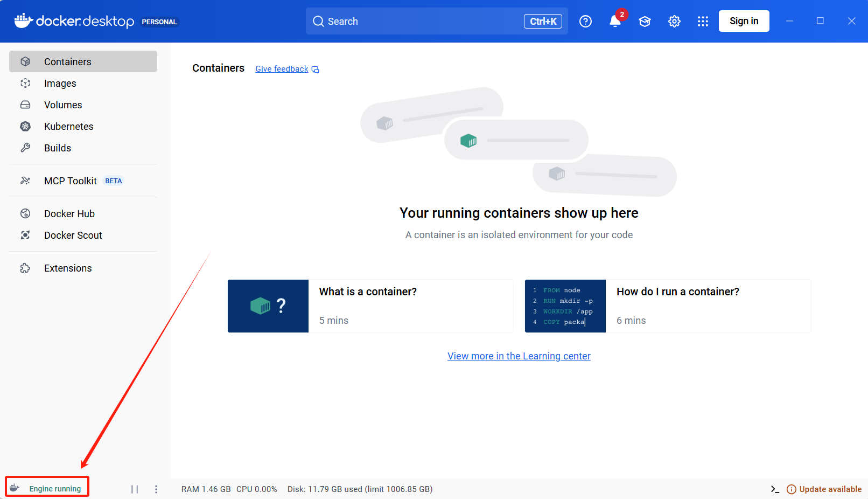868x499 pixels.
Task: Click 'Your running containers show up here' heading
Action: (x=519, y=213)
